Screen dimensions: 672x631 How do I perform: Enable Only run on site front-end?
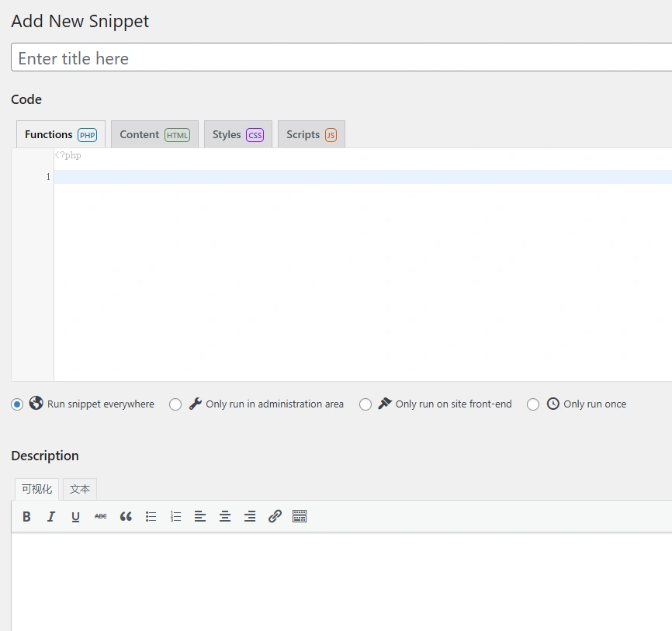[365, 404]
